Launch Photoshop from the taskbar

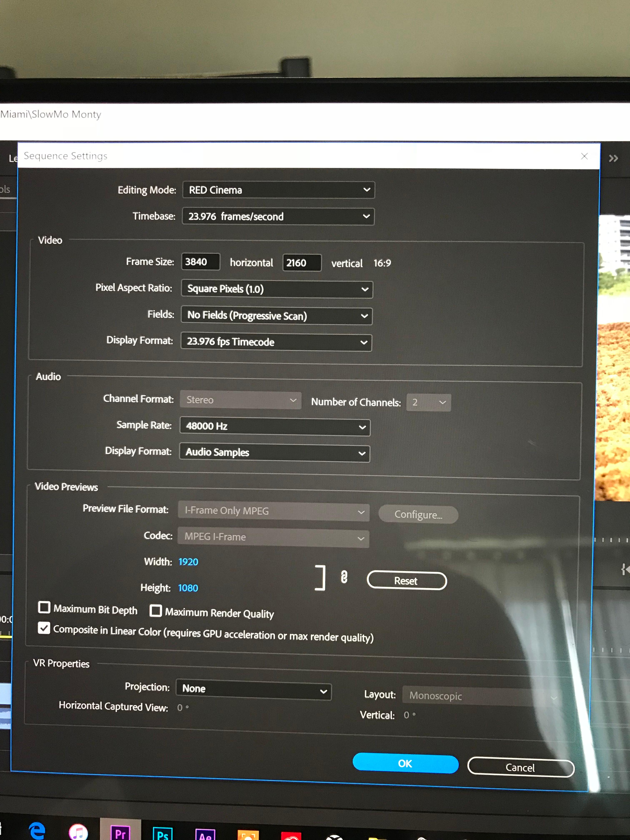click(x=162, y=834)
